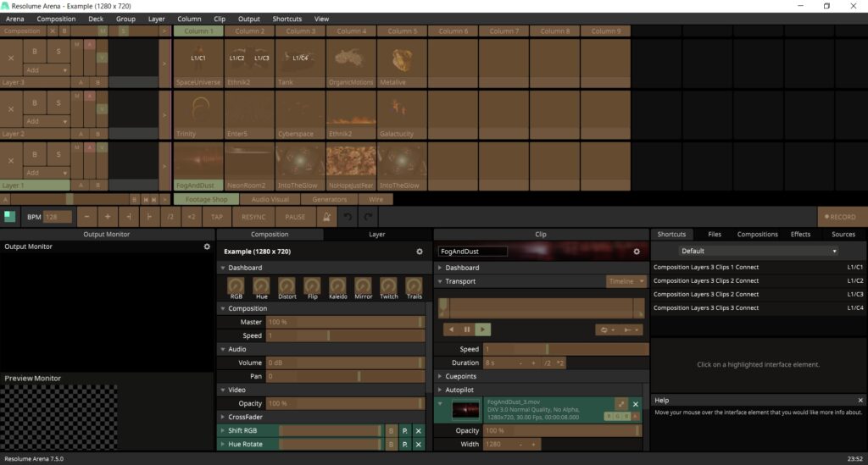
Task: Adjust the clip Speed slider
Action: pyautogui.click(x=565, y=350)
